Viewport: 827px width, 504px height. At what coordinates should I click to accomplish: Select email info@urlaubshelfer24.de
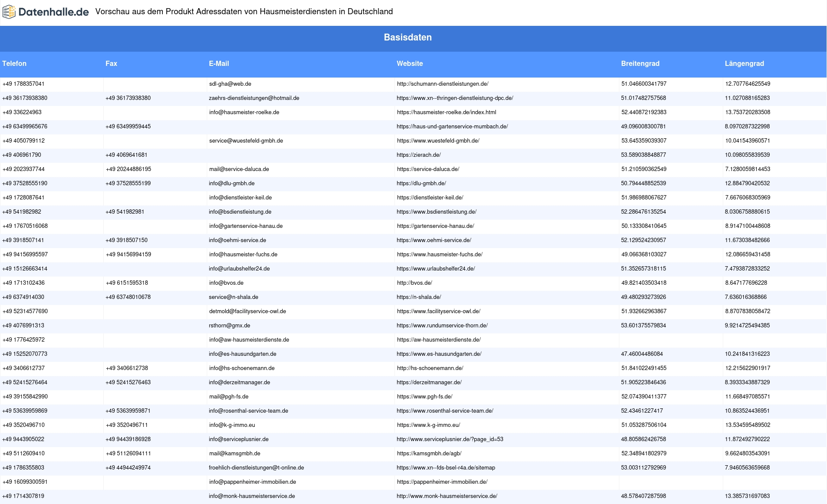pos(239,269)
